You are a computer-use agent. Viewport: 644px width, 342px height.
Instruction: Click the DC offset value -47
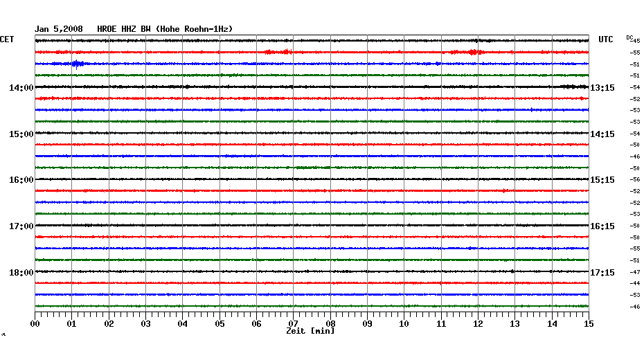click(x=635, y=272)
